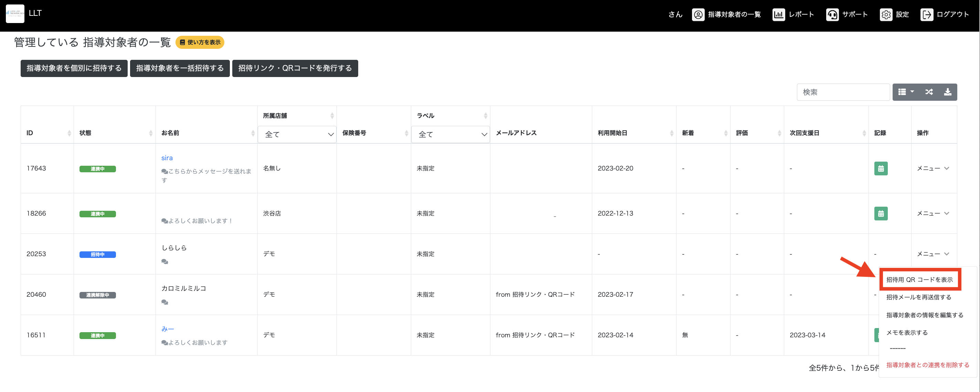Image resolution: width=980 pixels, height=392 pixels.
Task: Click 連携中 badge in row 17643
Action: 98,169
